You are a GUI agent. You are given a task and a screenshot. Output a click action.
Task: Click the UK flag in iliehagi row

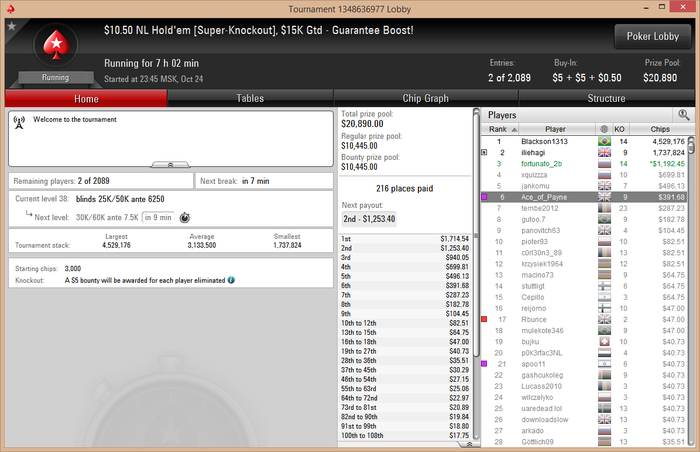(604, 152)
